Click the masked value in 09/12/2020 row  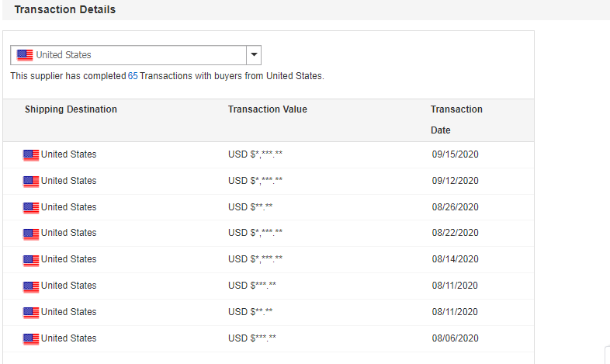[255, 181]
